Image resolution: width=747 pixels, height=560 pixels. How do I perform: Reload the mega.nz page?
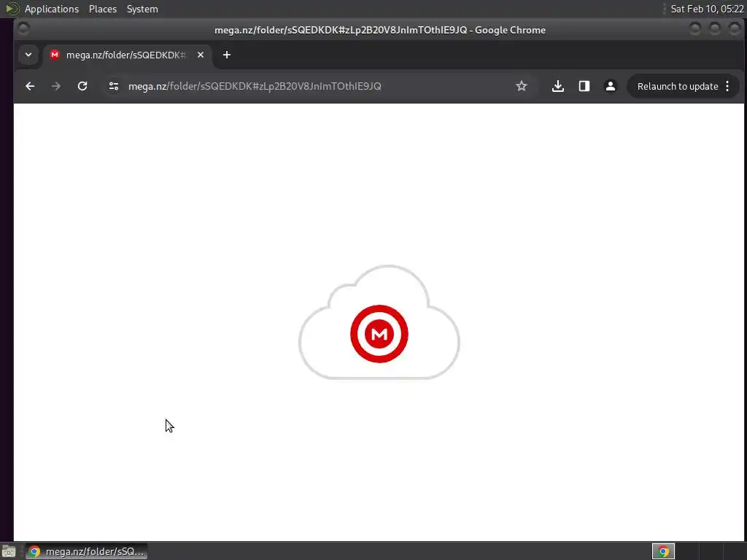pos(82,86)
